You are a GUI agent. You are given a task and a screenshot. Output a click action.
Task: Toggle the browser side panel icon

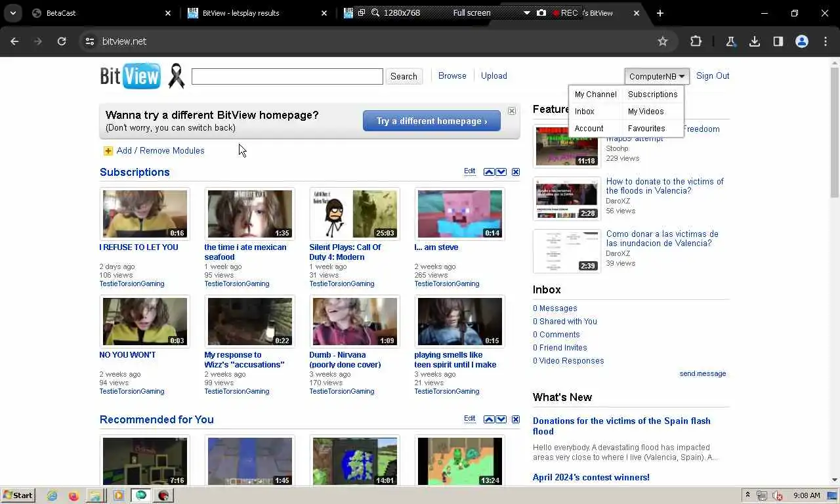click(778, 41)
